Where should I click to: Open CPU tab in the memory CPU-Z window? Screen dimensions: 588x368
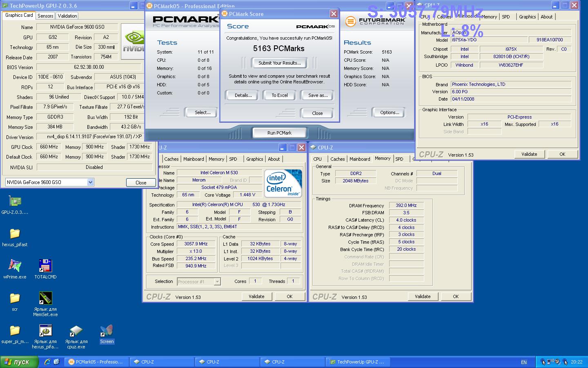pyautogui.click(x=318, y=159)
